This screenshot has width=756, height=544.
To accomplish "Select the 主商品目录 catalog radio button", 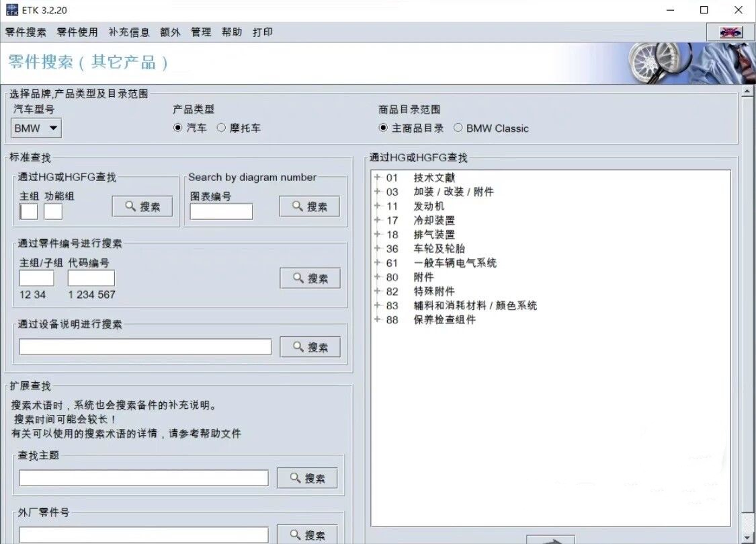I will pos(383,128).
